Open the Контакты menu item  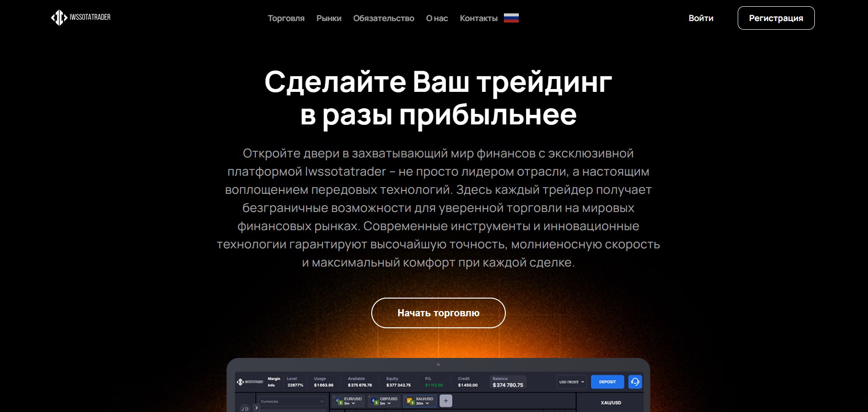(x=479, y=18)
